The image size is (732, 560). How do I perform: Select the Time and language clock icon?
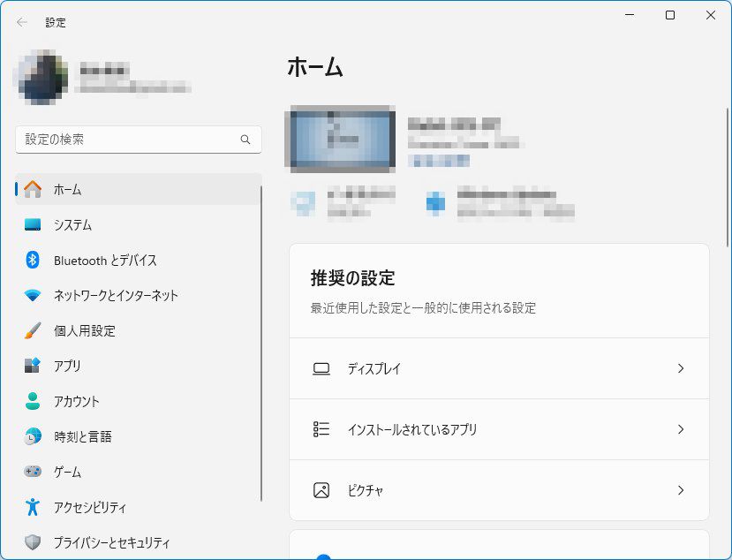33,436
